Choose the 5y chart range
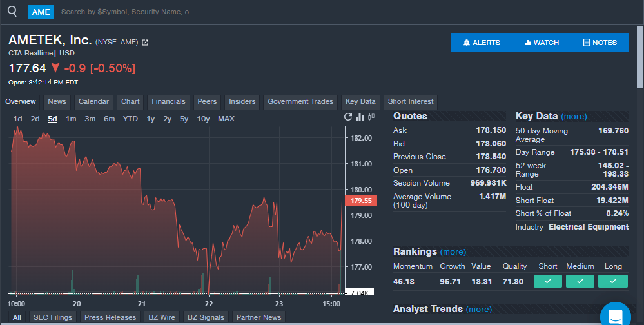 [x=184, y=119]
